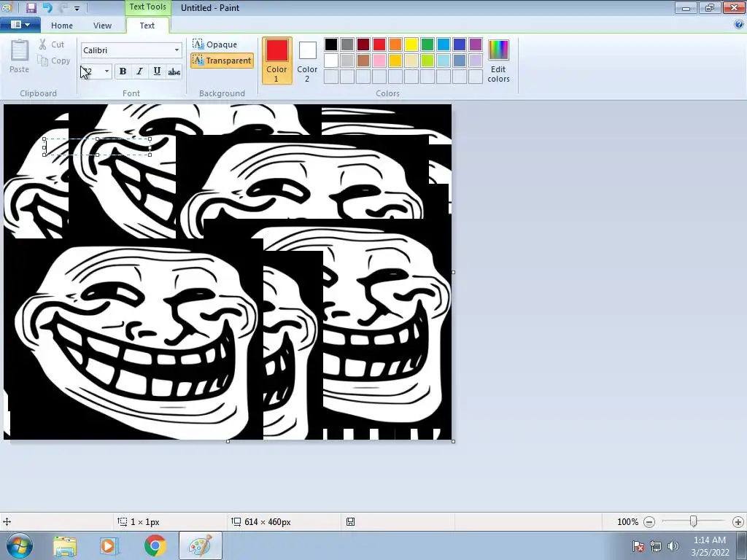
Task: Click the Cut scissors button
Action: pos(52,44)
